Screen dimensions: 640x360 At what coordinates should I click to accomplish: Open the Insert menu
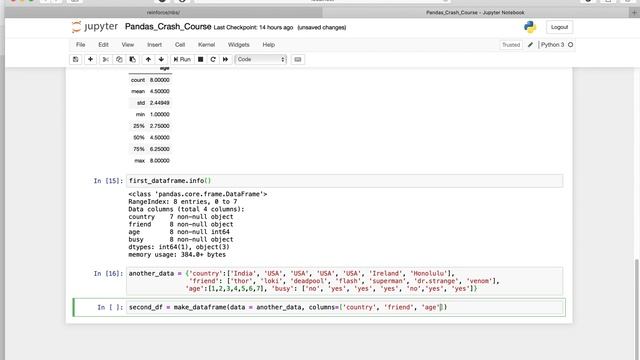coord(154,44)
